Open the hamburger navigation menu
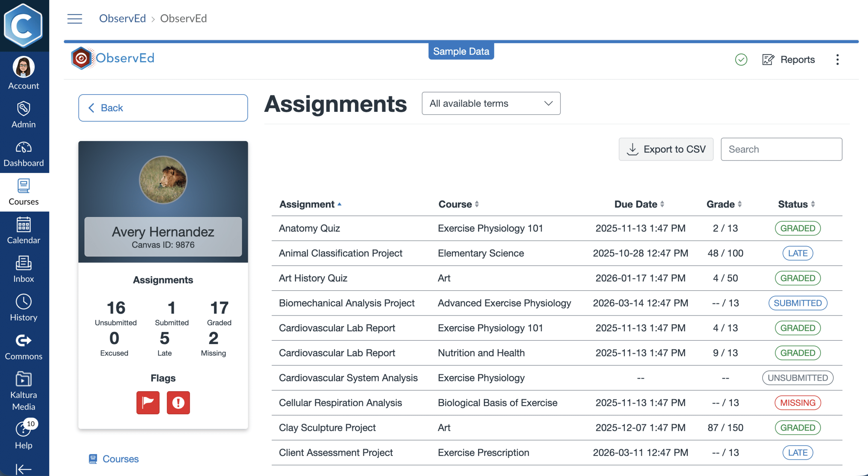Viewport: 868px width, 476px height. pos(75,19)
